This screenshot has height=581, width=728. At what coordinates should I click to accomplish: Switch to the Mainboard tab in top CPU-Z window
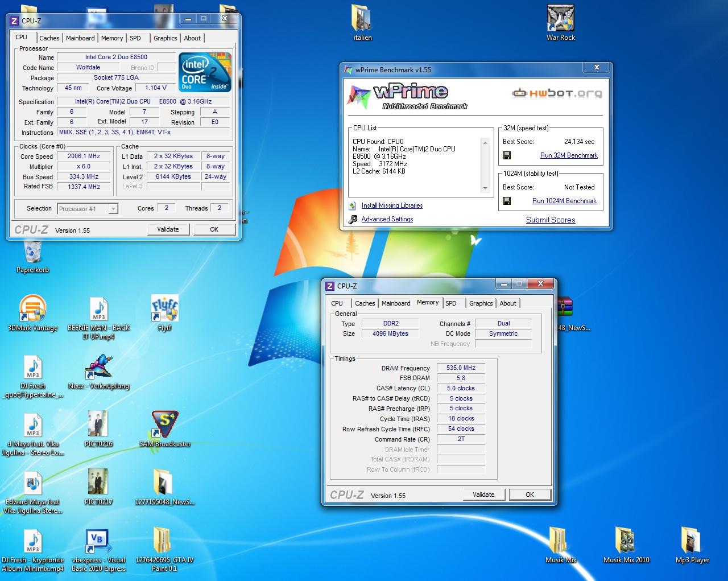[80, 38]
